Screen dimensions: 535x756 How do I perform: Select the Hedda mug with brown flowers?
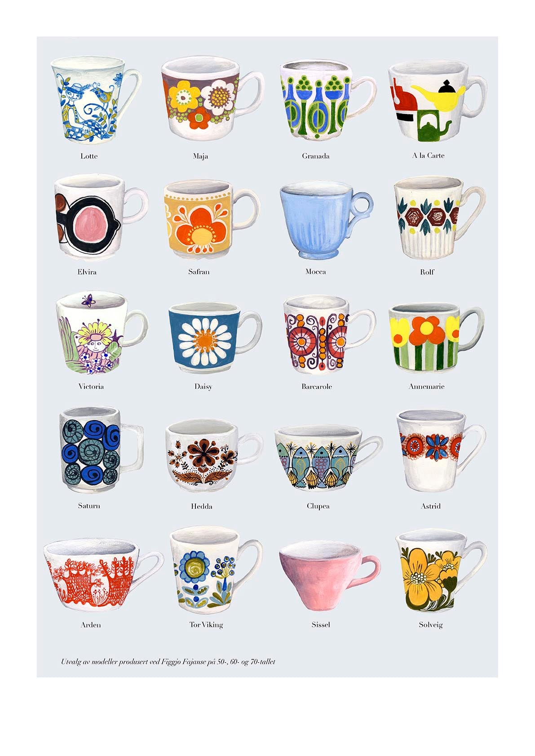[213, 454]
